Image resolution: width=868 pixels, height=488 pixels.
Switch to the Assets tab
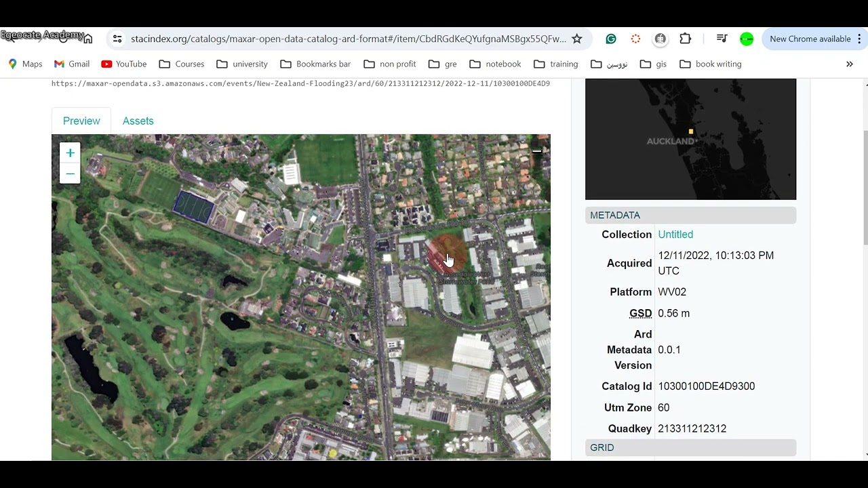[138, 121]
